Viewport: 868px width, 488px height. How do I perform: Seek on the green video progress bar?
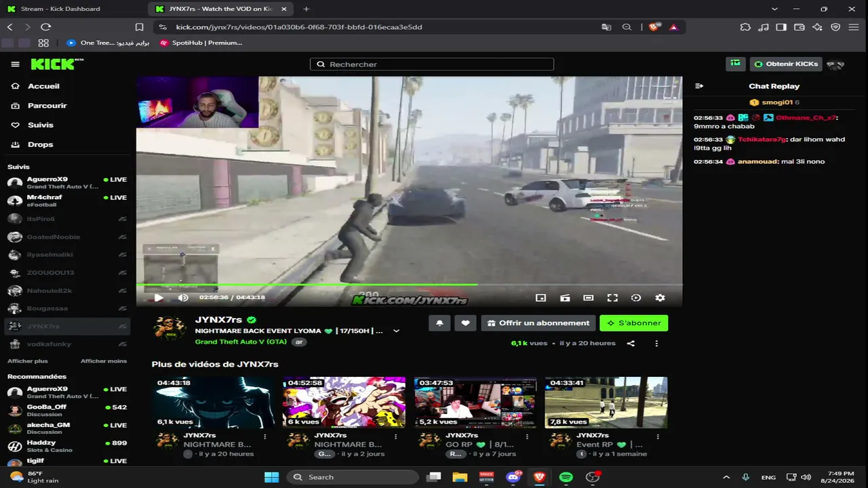(x=409, y=285)
